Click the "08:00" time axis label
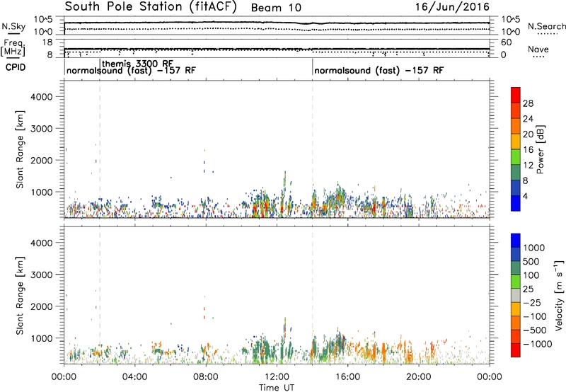This screenshot has height=392, width=566. pyautogui.click(x=206, y=377)
